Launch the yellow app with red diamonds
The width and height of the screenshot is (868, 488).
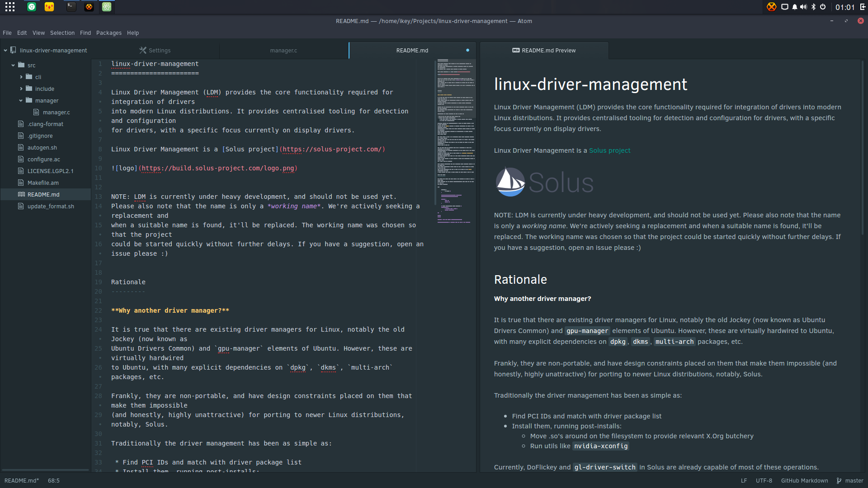click(49, 7)
